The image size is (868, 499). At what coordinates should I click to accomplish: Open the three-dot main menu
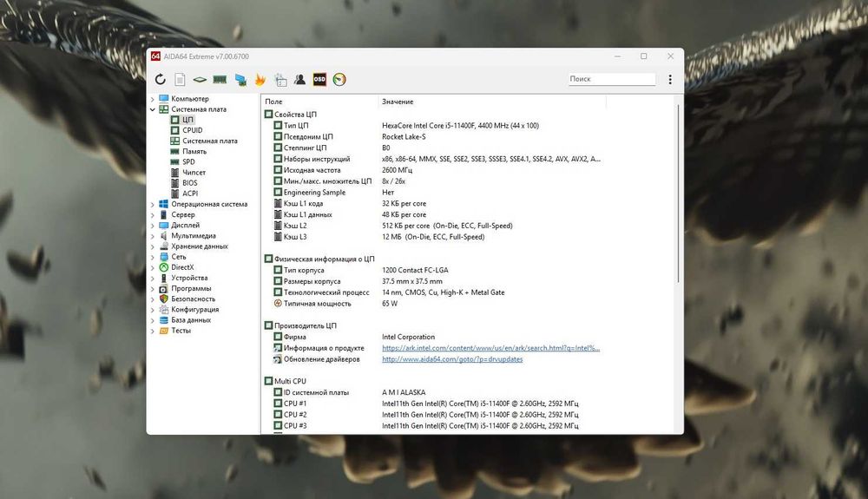670,79
